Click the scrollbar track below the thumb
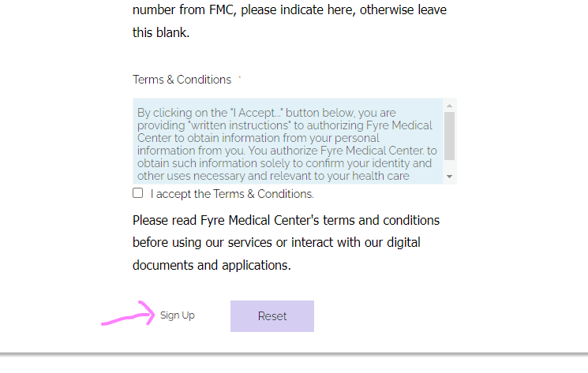The image size is (588, 373). [x=449, y=166]
